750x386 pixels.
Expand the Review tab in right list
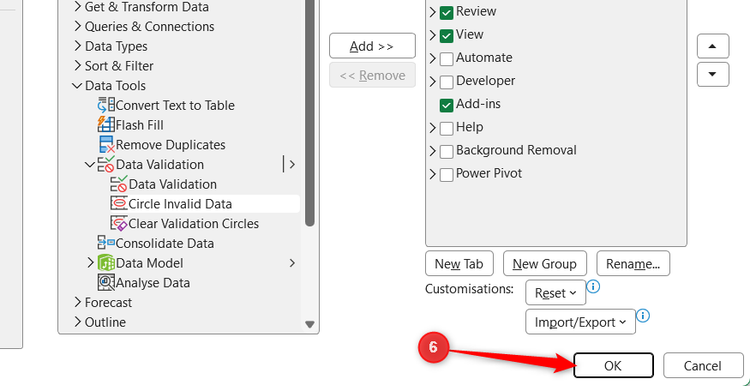tap(433, 12)
